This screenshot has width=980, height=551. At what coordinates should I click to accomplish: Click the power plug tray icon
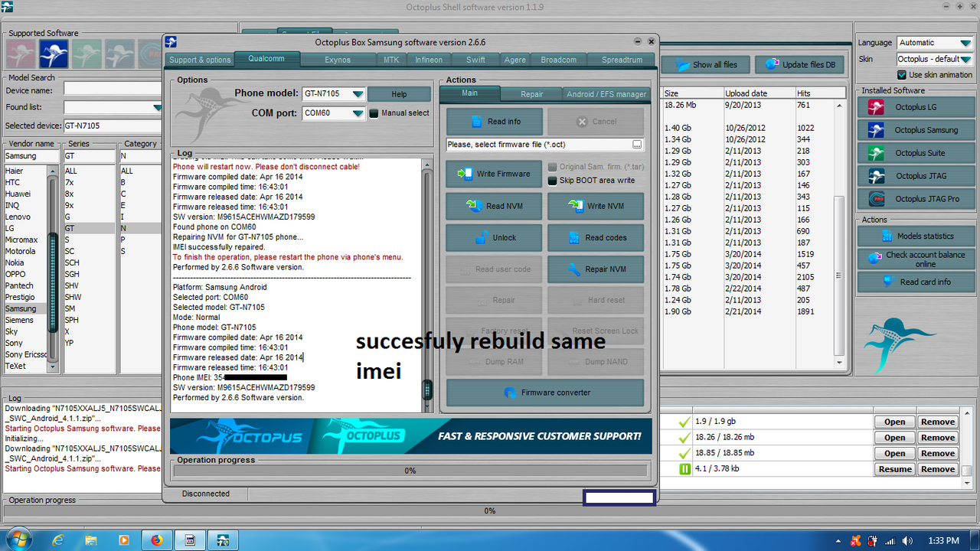click(x=873, y=541)
